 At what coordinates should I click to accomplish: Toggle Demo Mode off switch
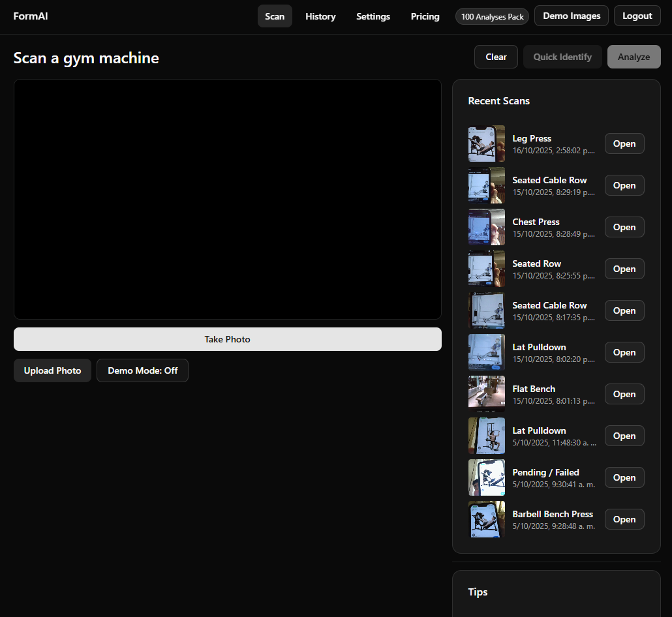point(142,370)
